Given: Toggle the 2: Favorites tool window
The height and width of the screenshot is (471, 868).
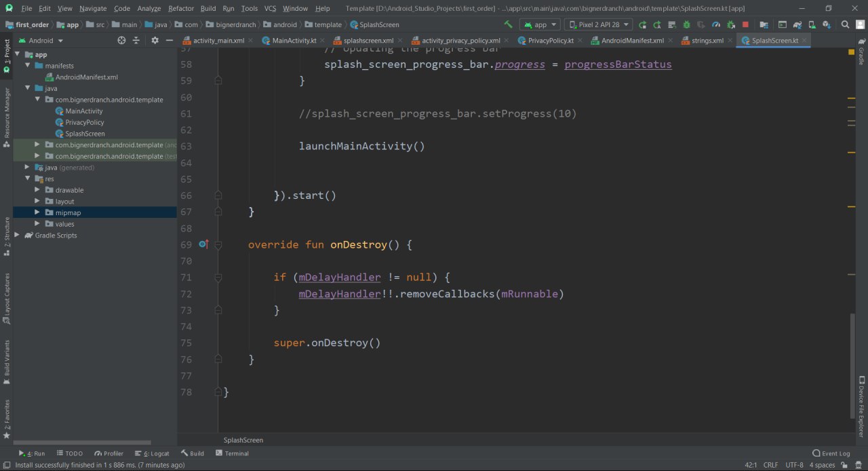Looking at the screenshot, I should [x=7, y=418].
